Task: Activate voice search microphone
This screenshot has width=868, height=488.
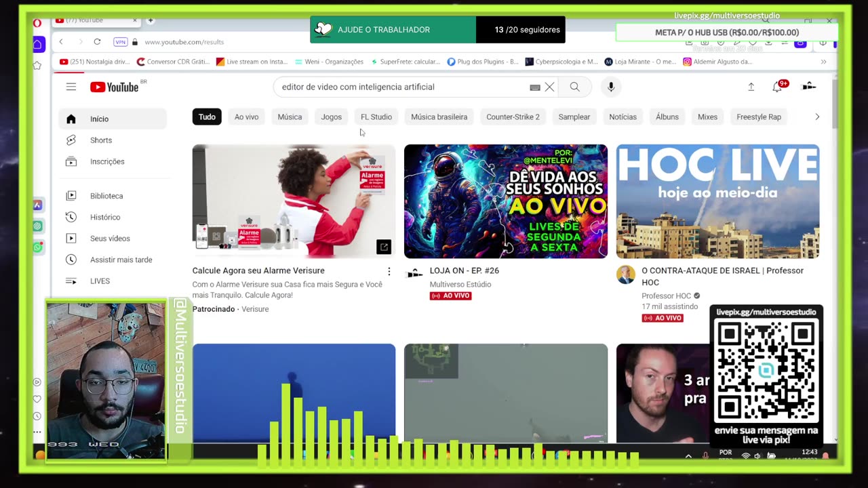Action: [x=611, y=87]
